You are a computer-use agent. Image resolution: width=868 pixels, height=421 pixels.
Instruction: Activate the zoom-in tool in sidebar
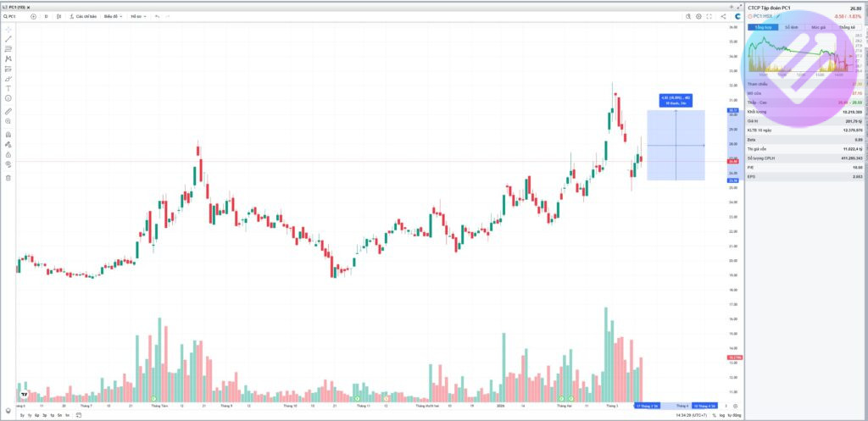coord(8,121)
